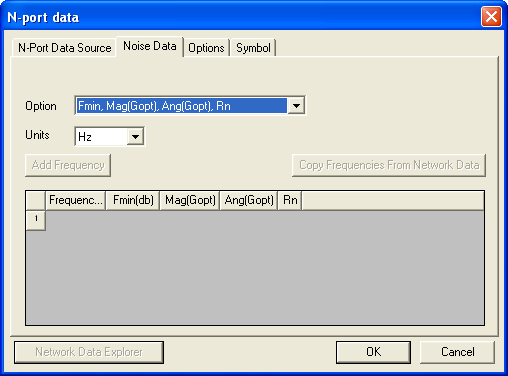The width and height of the screenshot is (508, 376).
Task: Switch to the N-Port Data Source tab
Action: pos(64,48)
